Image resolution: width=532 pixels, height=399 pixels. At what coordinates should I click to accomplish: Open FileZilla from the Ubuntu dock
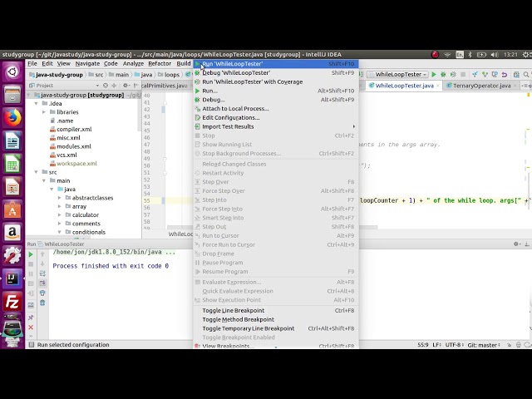12,301
